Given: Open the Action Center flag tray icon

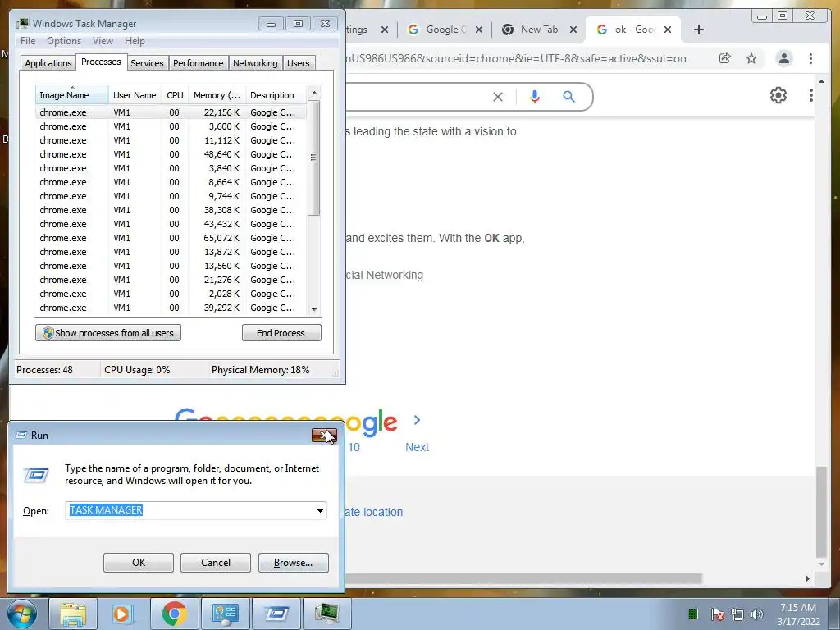Looking at the screenshot, I should pos(717,614).
